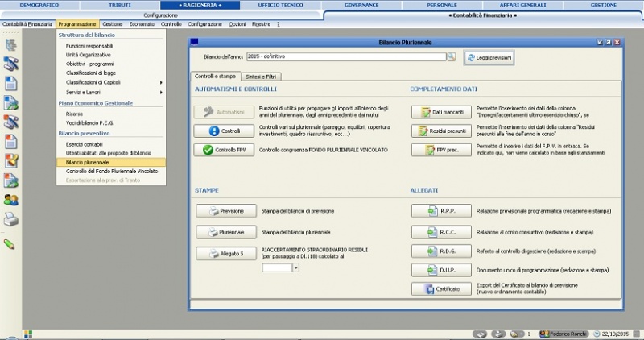This screenshot has height=340, width=644.
Task: Click the green pencil icon in left sidebar
Action: [x=10, y=243]
